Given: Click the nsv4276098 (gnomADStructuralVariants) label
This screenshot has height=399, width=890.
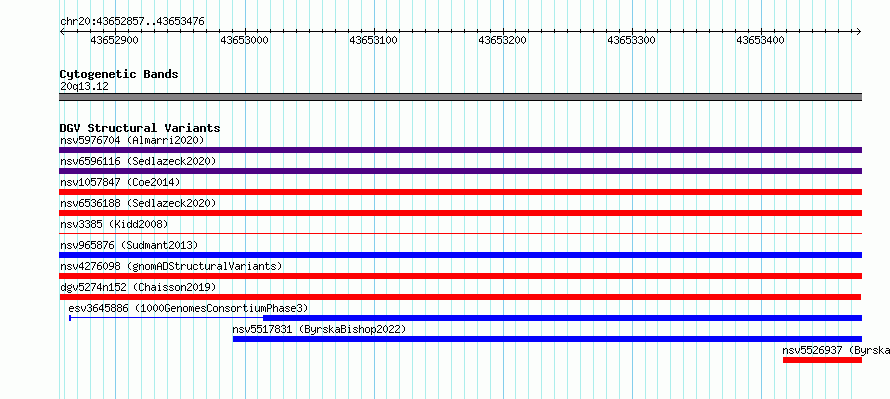Looking at the screenshot, I should [x=171, y=266].
